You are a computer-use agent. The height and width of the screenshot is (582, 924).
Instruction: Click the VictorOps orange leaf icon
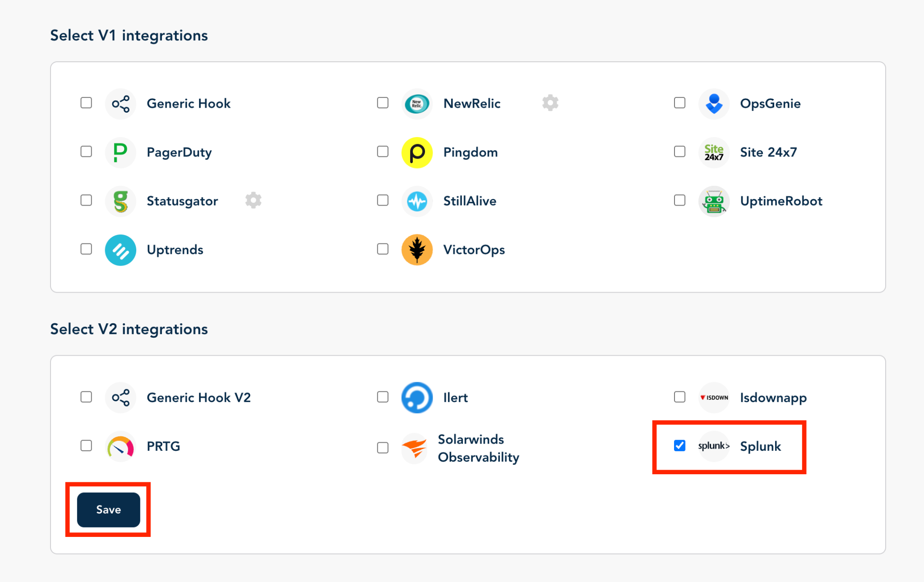pyautogui.click(x=417, y=250)
